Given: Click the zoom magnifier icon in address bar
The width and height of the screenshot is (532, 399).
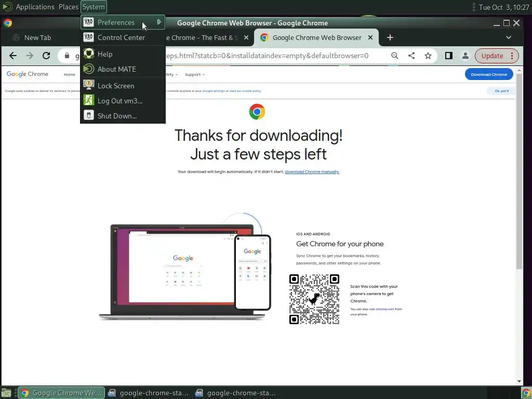Looking at the screenshot, I should [x=395, y=56].
